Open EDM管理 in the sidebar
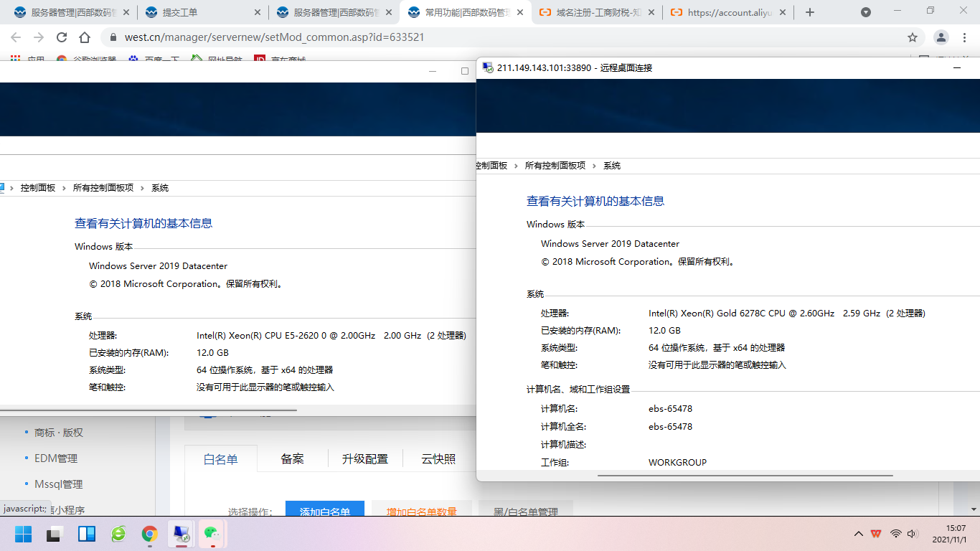 click(x=56, y=458)
